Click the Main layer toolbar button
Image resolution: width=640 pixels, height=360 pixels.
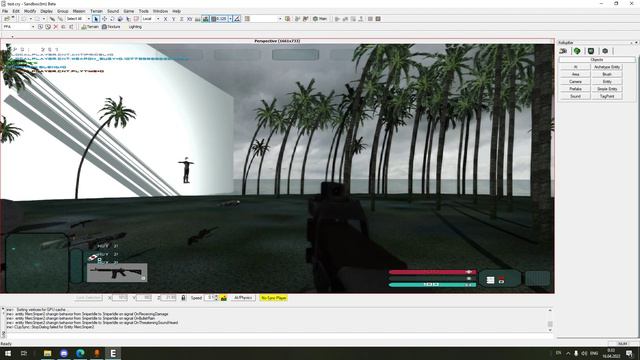[x=320, y=19]
